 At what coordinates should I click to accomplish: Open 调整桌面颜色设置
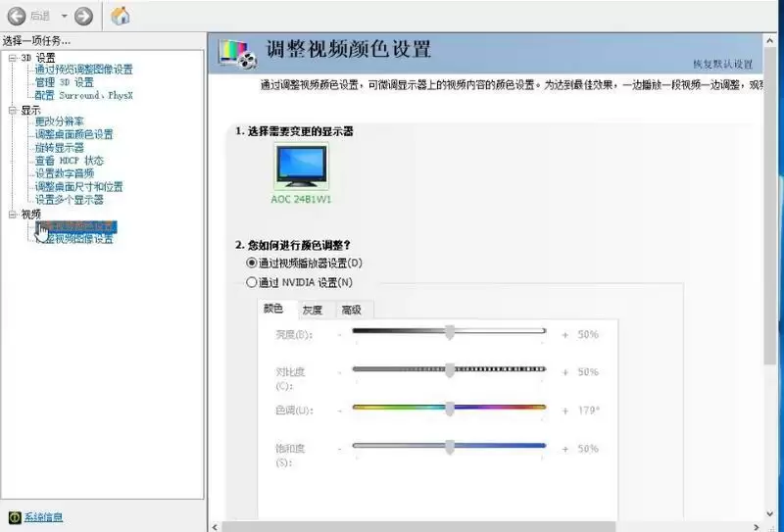pos(74,134)
